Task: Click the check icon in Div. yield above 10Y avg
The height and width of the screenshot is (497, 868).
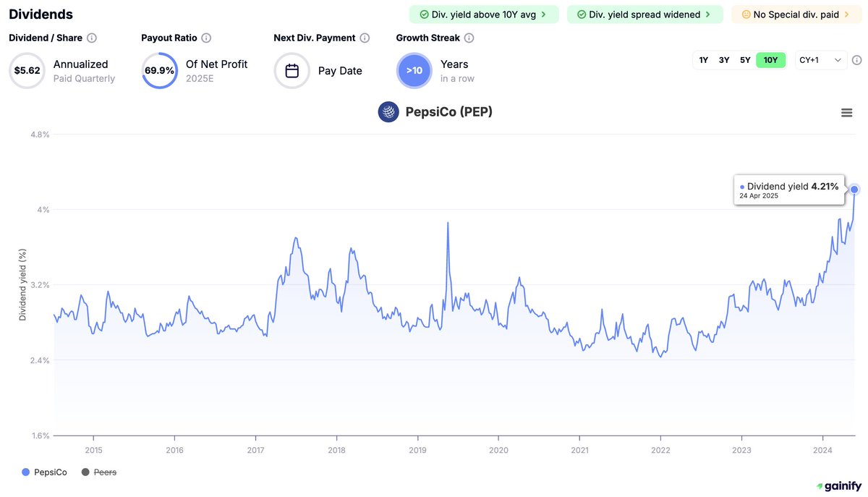Action: pos(424,14)
